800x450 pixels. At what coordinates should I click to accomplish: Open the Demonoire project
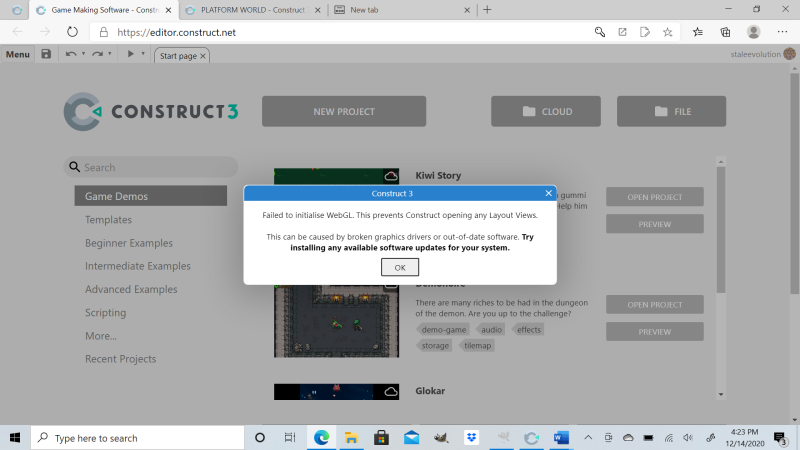655,305
